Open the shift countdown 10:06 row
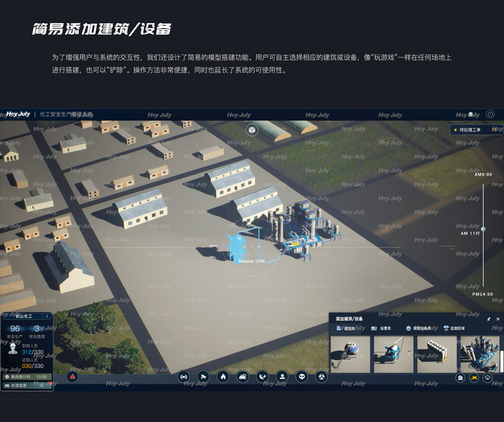The width and height of the screenshot is (504, 422). point(27,377)
